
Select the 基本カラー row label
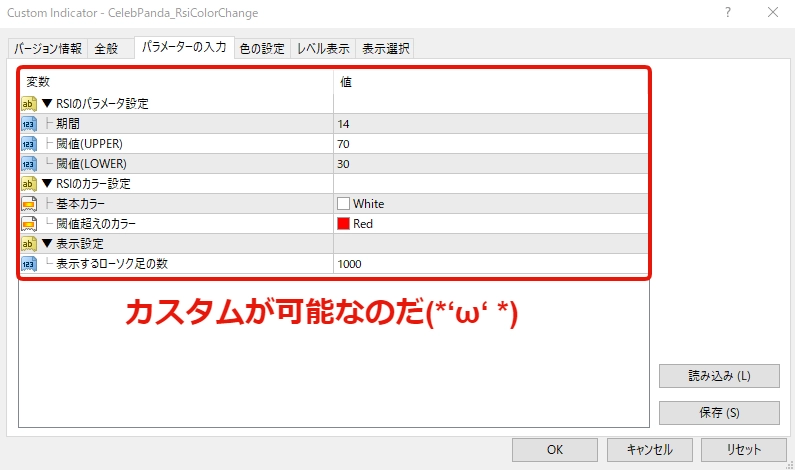[x=80, y=204]
